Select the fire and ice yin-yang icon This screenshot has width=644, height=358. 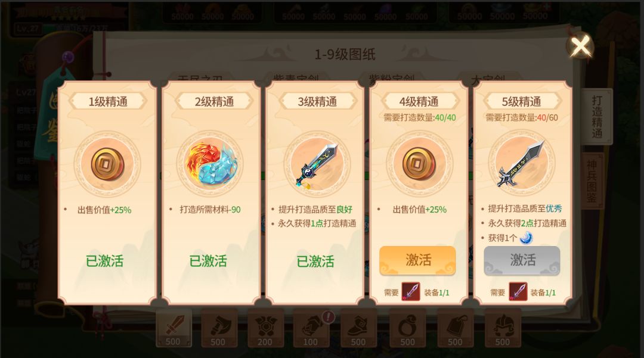(x=210, y=164)
